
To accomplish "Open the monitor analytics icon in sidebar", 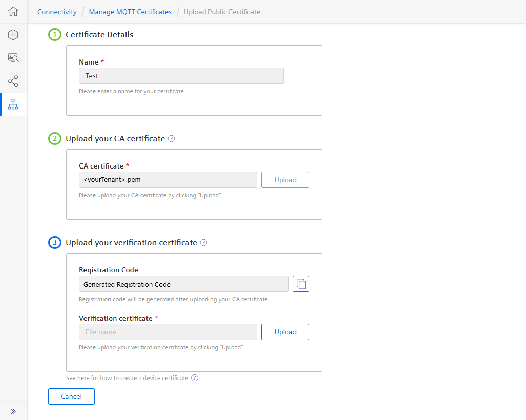I will [13, 58].
